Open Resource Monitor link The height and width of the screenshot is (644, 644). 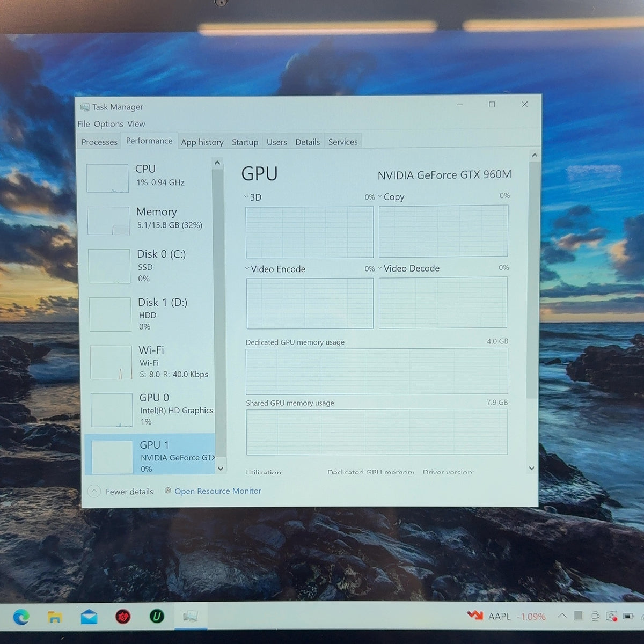(x=218, y=491)
